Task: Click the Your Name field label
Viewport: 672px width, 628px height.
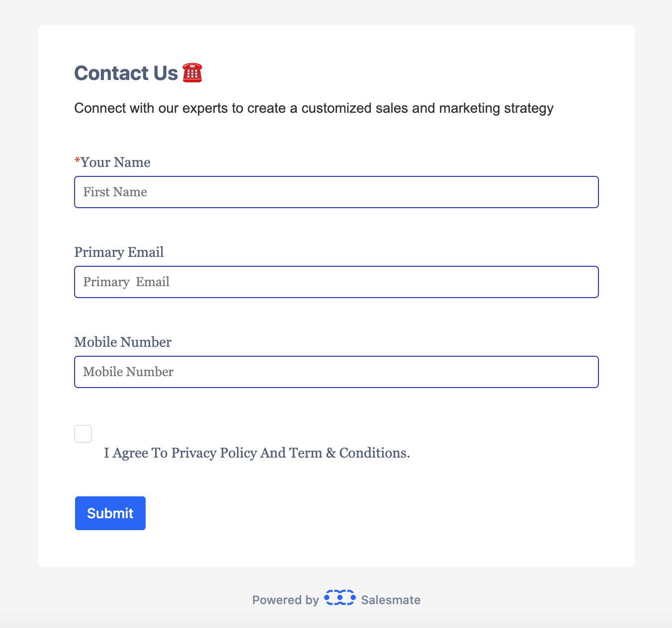Action: pos(115,162)
